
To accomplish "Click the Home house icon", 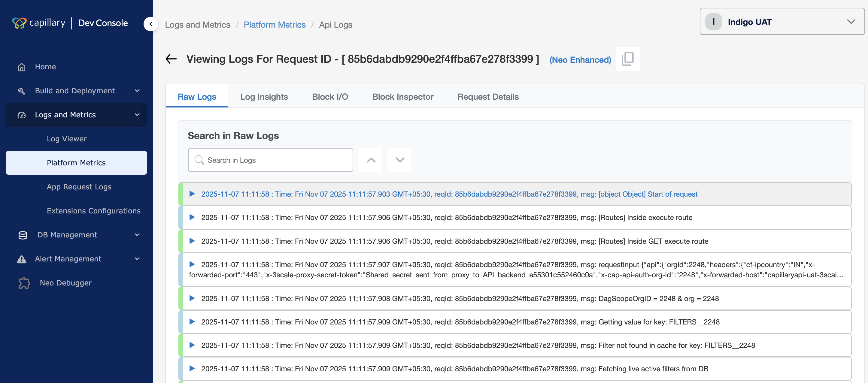I will coord(22,67).
